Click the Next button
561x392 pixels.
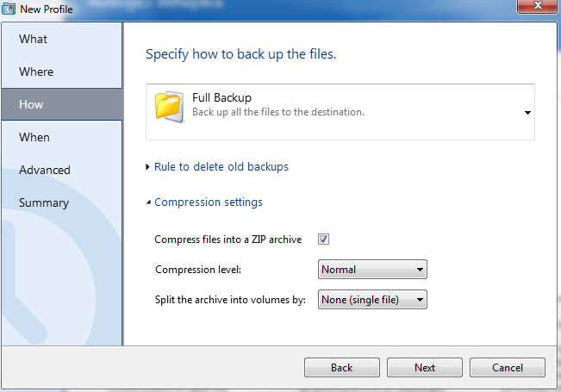point(425,367)
